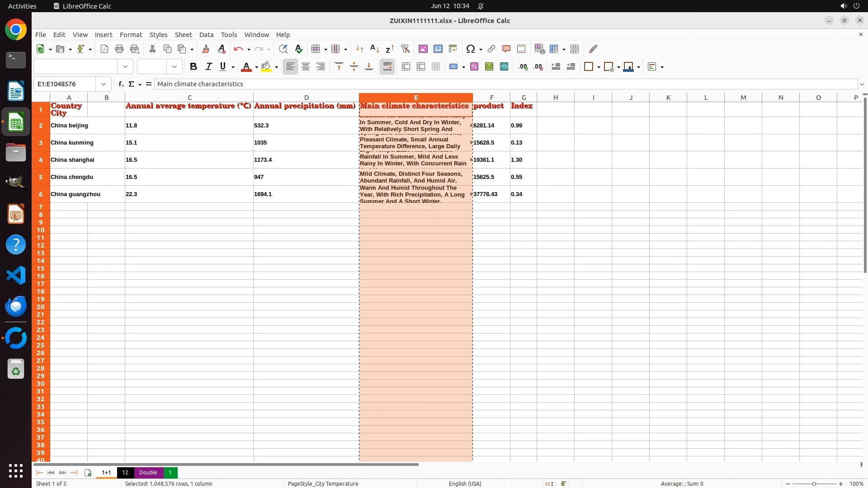Toggle Bold formatting
The height and width of the screenshot is (488, 868).
tap(193, 67)
